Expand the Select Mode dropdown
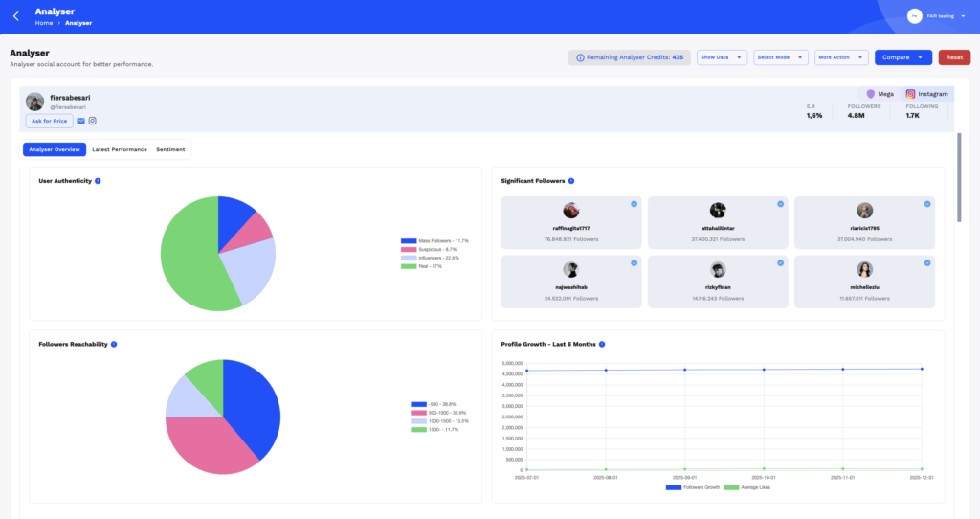 (x=780, y=57)
